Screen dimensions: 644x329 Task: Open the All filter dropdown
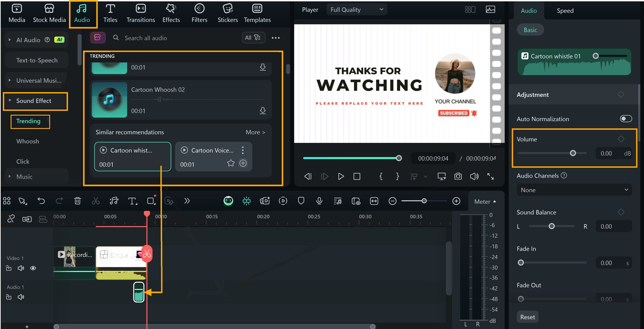click(x=253, y=37)
